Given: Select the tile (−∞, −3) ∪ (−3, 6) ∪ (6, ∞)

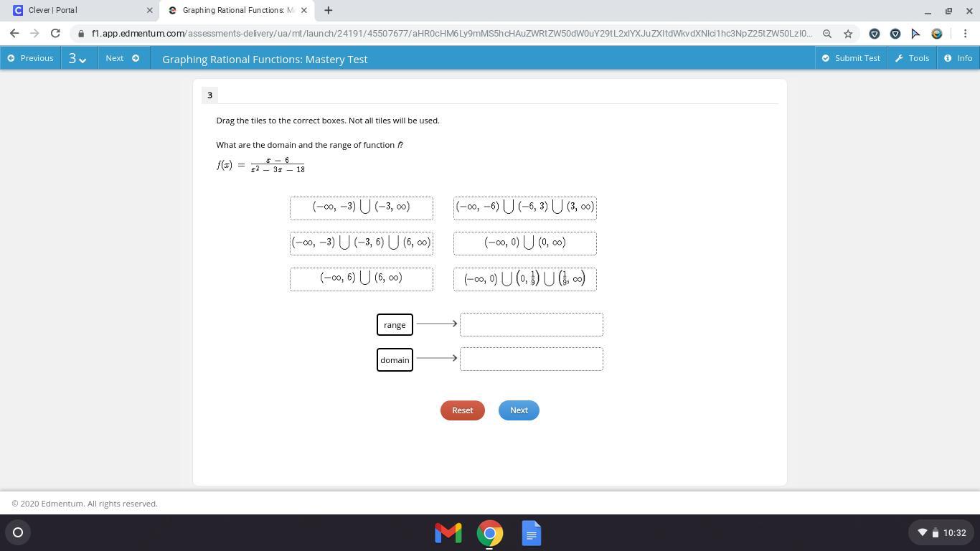Looking at the screenshot, I should pos(362,243).
